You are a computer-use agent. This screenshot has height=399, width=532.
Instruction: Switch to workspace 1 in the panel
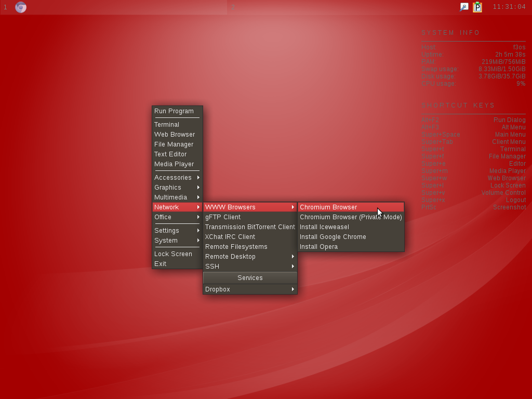(x=5, y=7)
